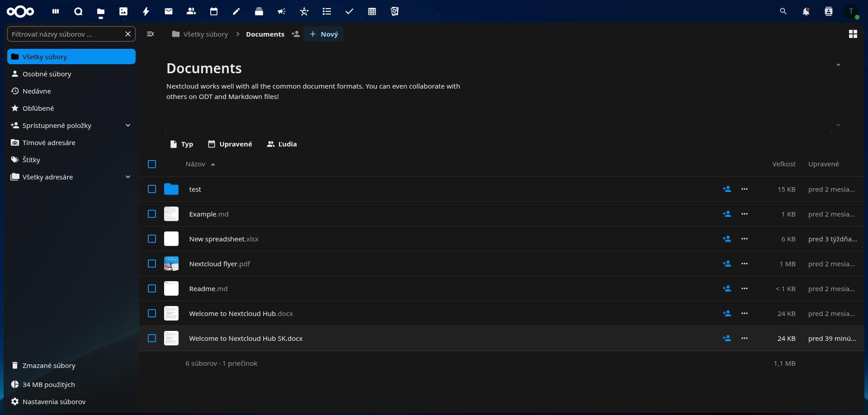Viewport: 868px width, 415px height.
Task: Open notifications bell
Action: pos(806,11)
